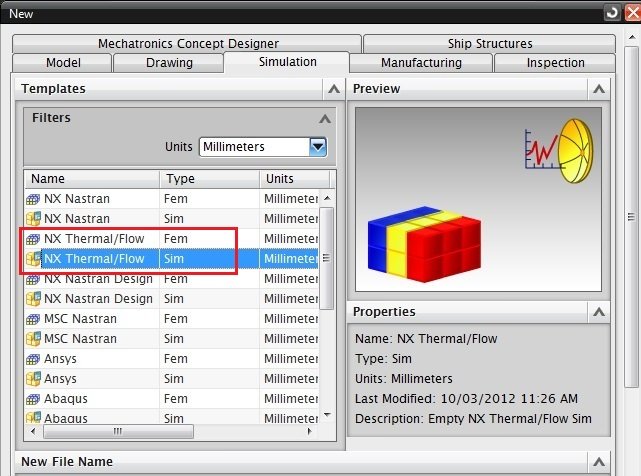Collapse the Filters group

pyautogui.click(x=324, y=118)
